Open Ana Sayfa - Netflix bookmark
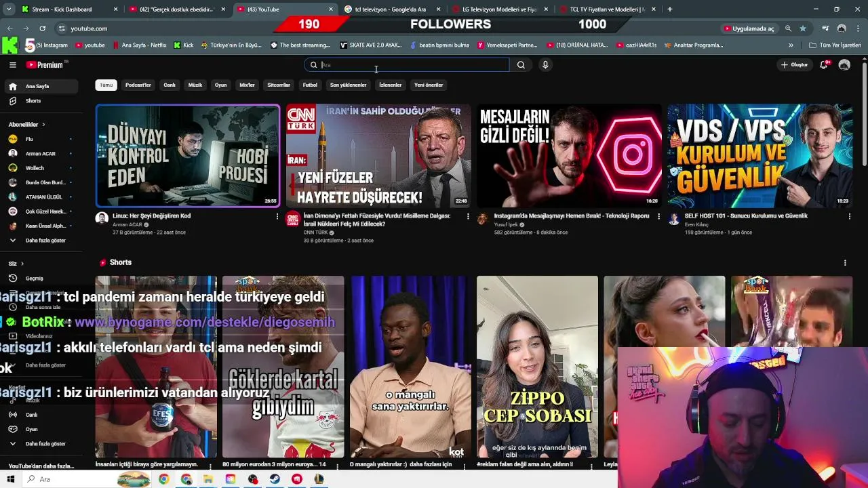Image resolution: width=868 pixels, height=488 pixels. click(138, 45)
